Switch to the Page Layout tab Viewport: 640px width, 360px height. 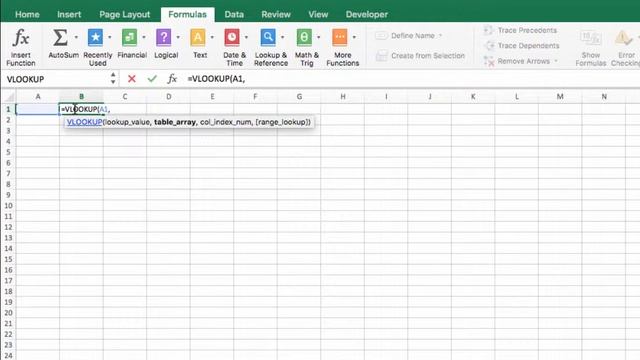[x=124, y=14]
